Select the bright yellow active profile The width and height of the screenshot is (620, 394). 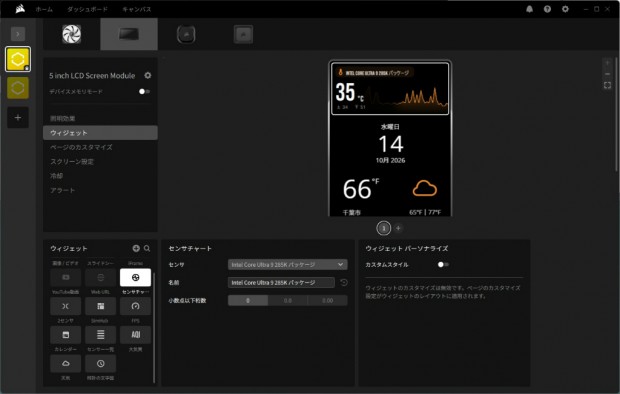pyautogui.click(x=18, y=59)
